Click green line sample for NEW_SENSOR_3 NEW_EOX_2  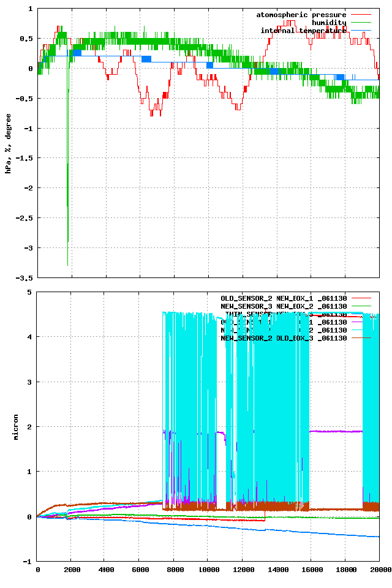coord(361,306)
